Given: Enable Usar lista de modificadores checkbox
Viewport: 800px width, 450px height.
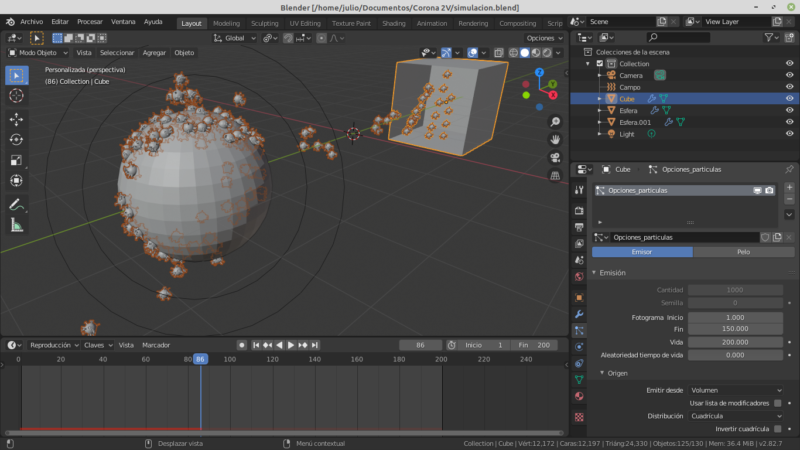Looking at the screenshot, I should (x=777, y=403).
